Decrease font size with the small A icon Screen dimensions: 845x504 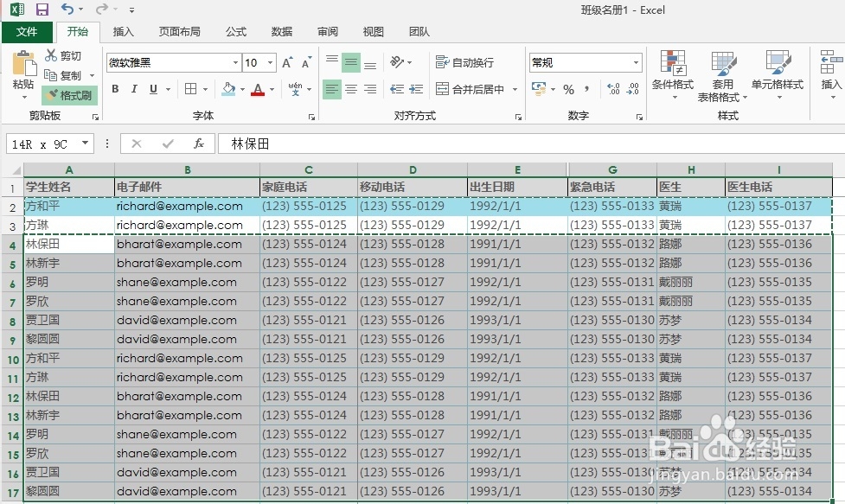click(306, 63)
